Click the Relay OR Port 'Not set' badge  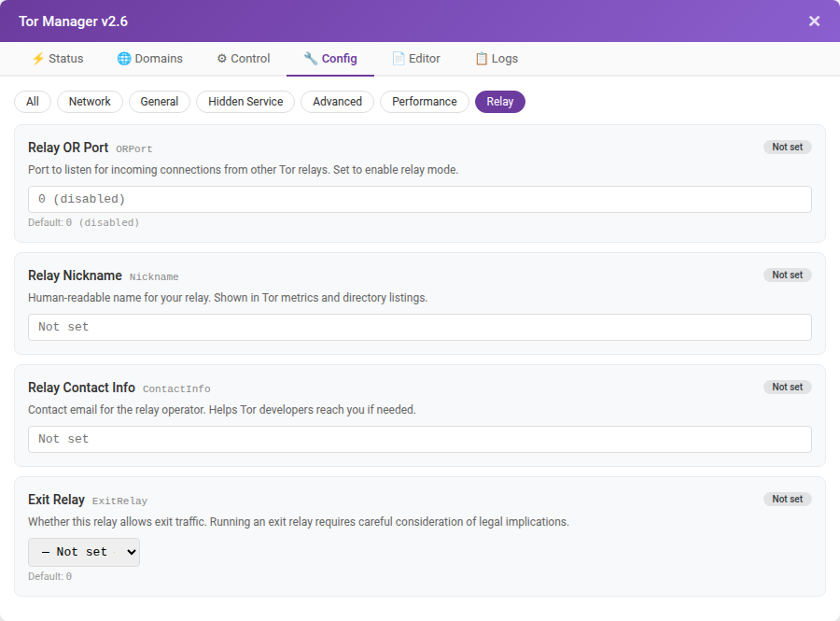coord(788,147)
